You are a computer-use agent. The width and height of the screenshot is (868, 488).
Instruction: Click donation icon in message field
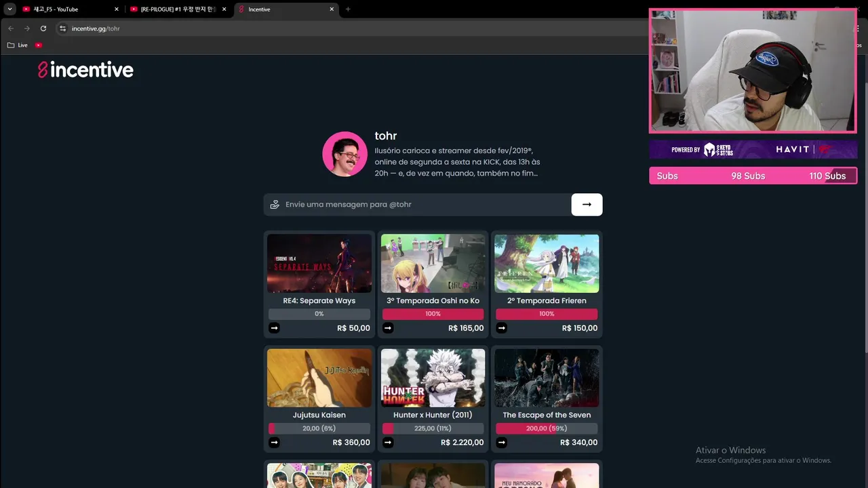[275, 204]
